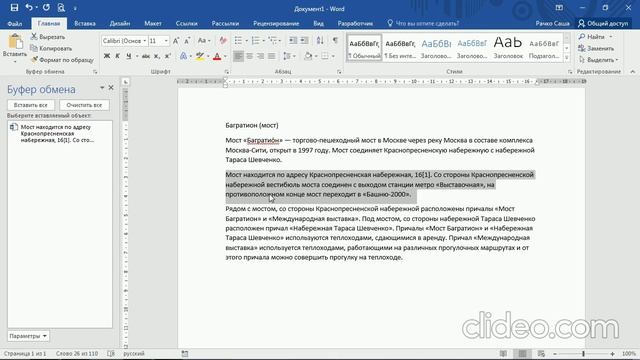The width and height of the screenshot is (640, 360).
Task: Undo the last action
Action: click(29, 8)
